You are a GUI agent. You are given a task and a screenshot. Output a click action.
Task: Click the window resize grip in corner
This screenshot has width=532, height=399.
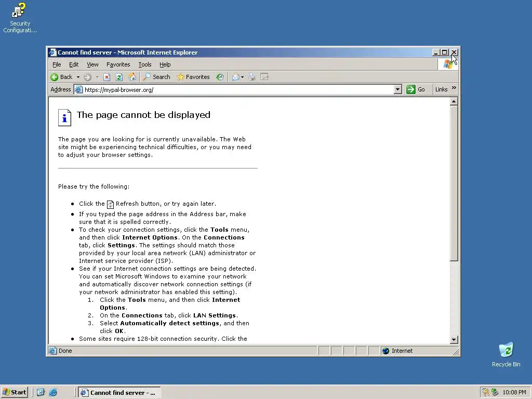click(456, 352)
